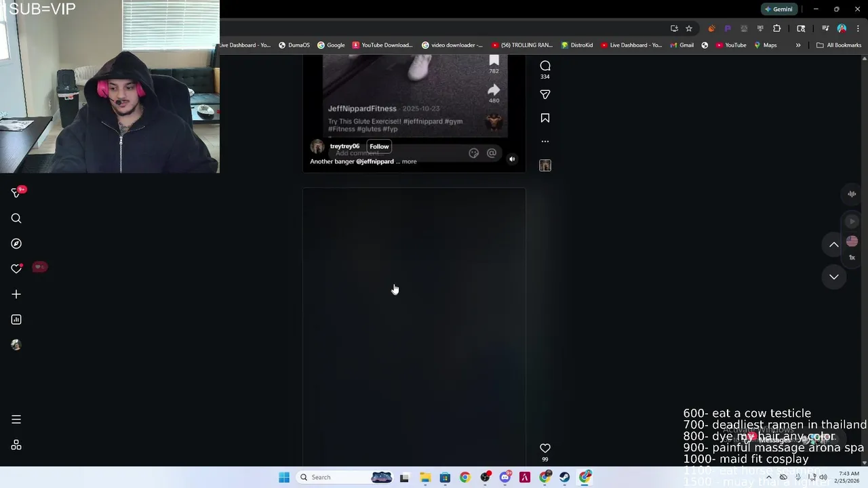Screen dimensions: 868x488
Task: Go to next reel with down chevron
Action: [834, 277]
